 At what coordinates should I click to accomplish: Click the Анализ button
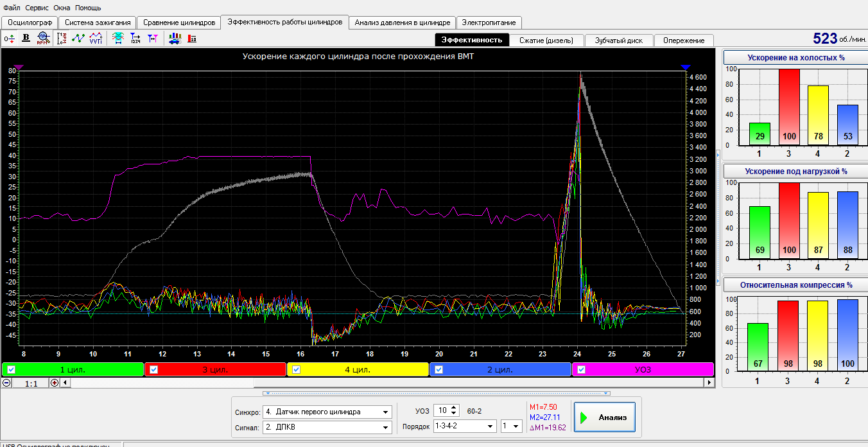pyautogui.click(x=604, y=417)
